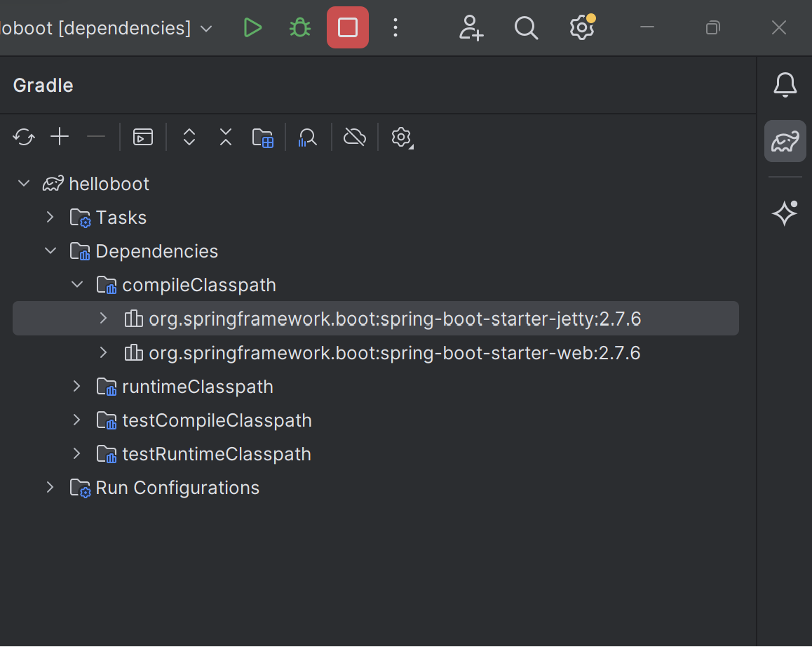Open Search Everywhere magnifier

(x=526, y=27)
